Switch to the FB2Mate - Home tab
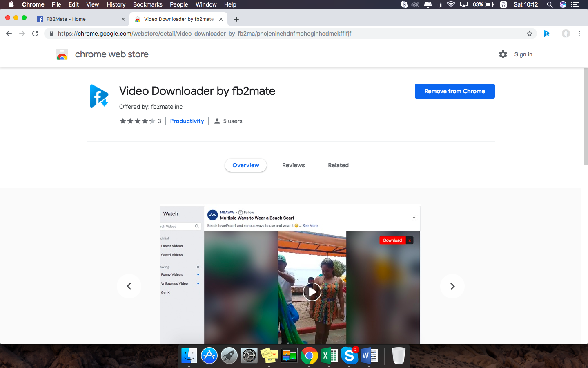This screenshot has width=588, height=368. pyautogui.click(x=78, y=19)
